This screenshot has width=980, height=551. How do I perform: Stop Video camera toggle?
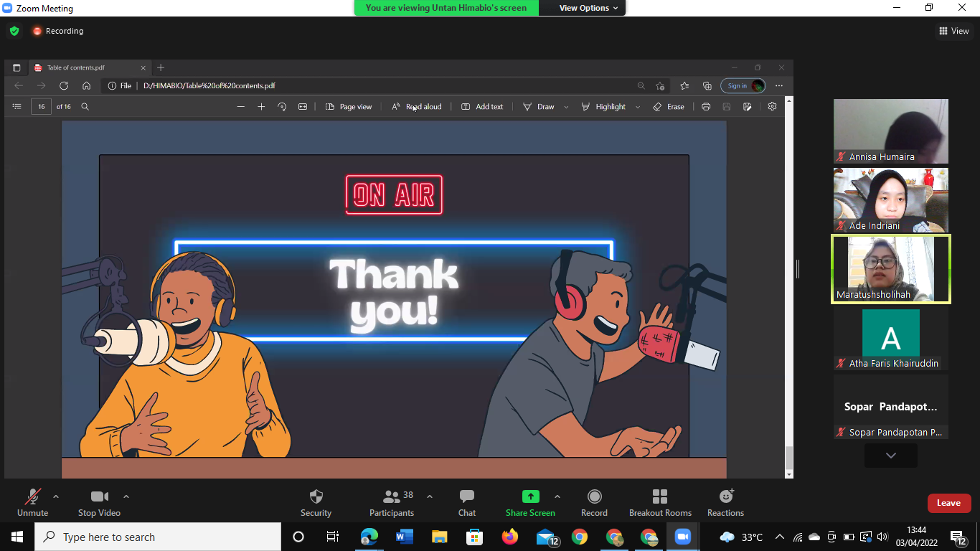point(99,502)
